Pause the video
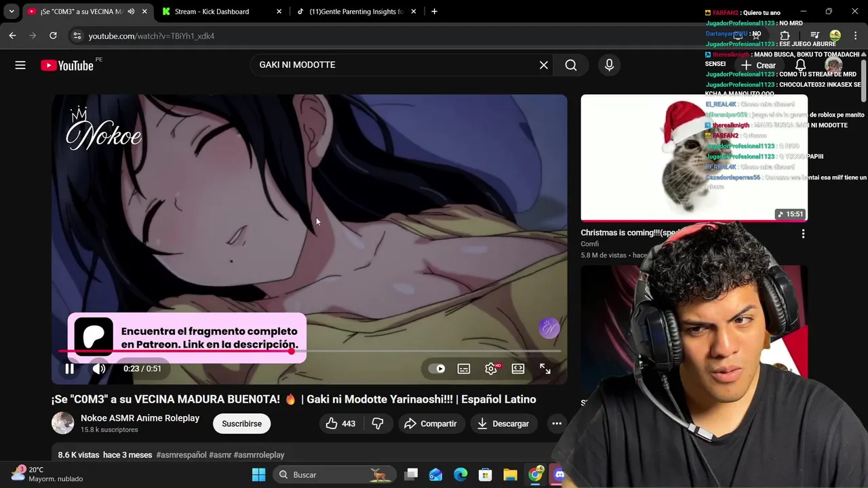 coord(69,369)
